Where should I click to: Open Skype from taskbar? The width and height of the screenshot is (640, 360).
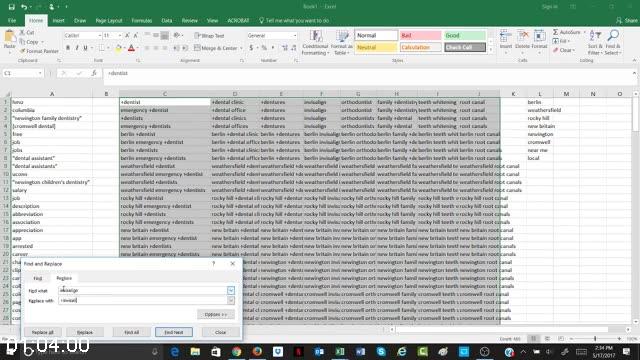pos(381,351)
